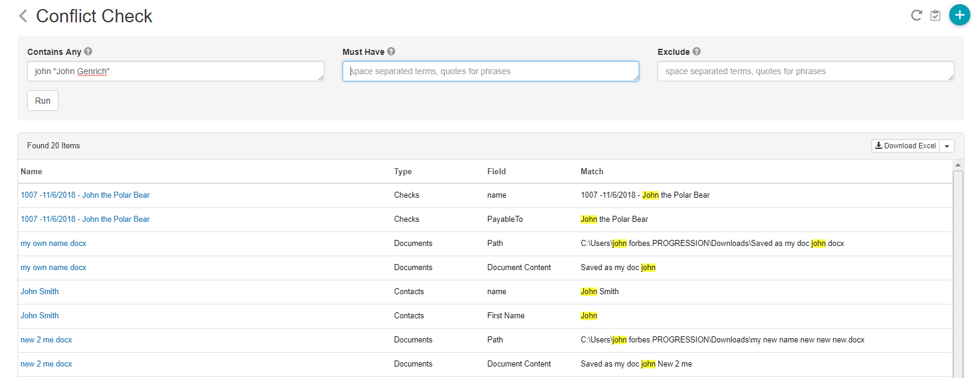Open John the Polar Bear check in name row
Image resolution: width=980 pixels, height=378 pixels.
click(85, 195)
